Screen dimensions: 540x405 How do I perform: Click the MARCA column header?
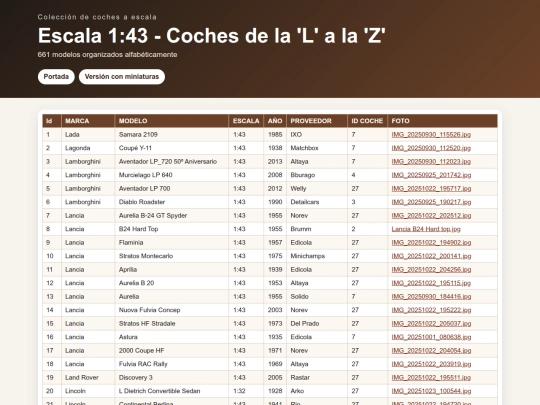[x=88, y=121]
